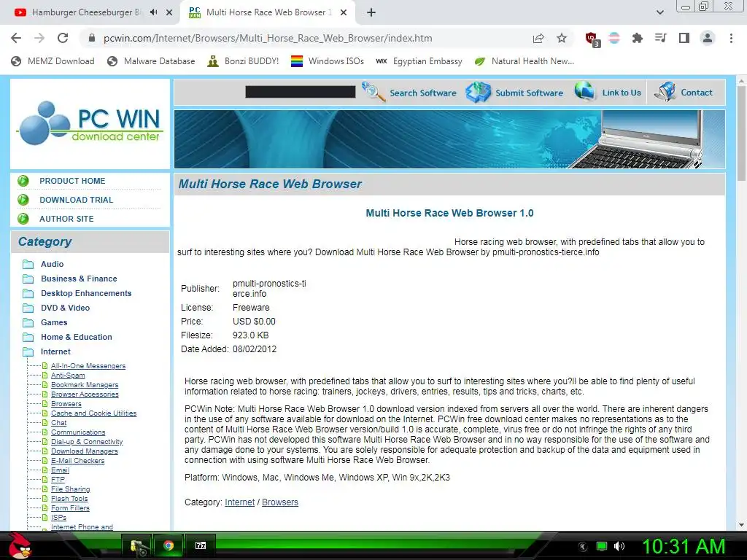Toggle the browser side panel icon

pos(684,38)
